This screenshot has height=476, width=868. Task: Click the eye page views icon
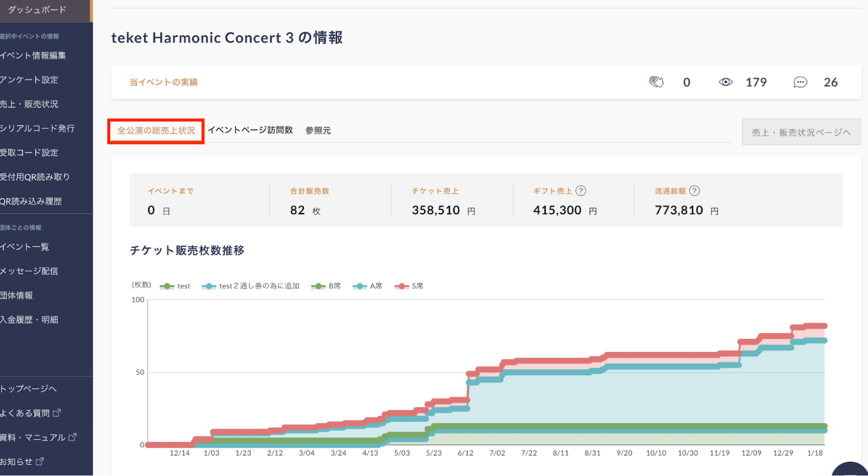[x=726, y=82]
